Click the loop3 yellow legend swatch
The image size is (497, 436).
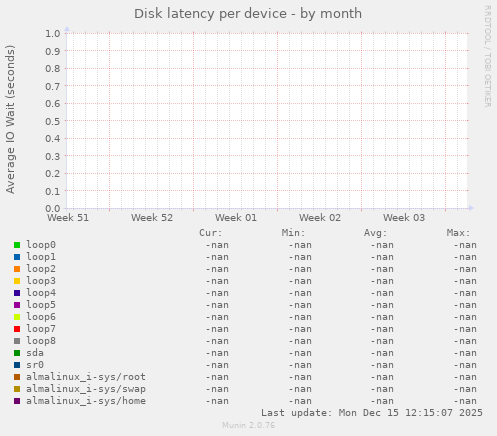tap(17, 281)
